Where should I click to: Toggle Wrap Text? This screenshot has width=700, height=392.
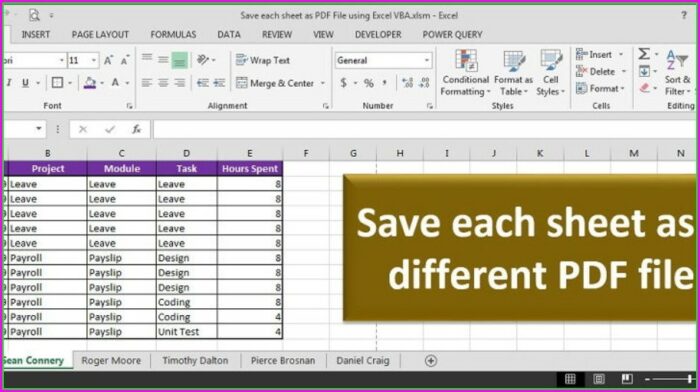click(x=263, y=60)
